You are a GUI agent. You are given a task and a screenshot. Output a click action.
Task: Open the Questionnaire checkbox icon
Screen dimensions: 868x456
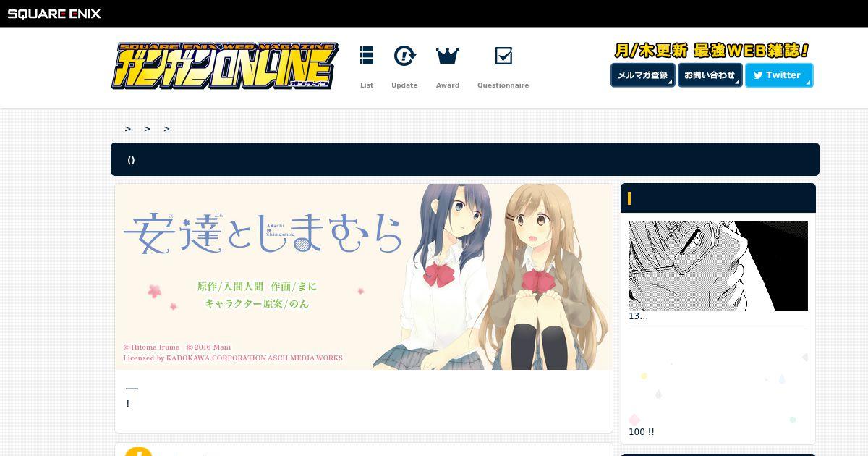(x=503, y=56)
